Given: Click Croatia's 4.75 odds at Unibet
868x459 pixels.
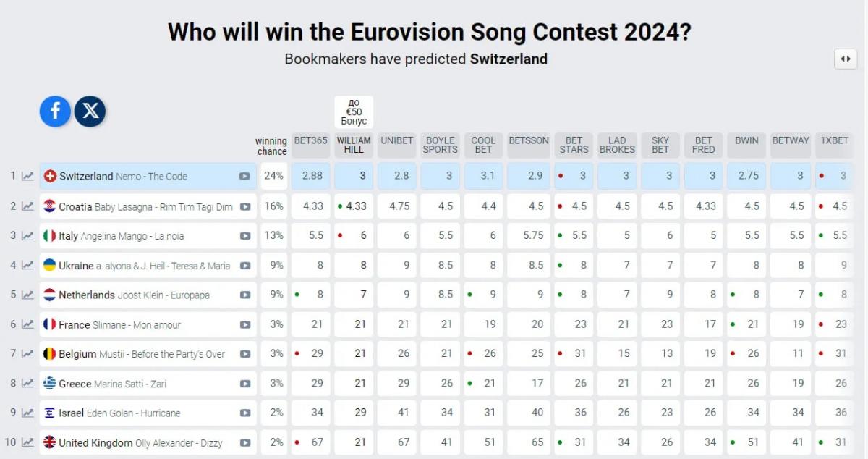Looking at the screenshot, I should [397, 206].
